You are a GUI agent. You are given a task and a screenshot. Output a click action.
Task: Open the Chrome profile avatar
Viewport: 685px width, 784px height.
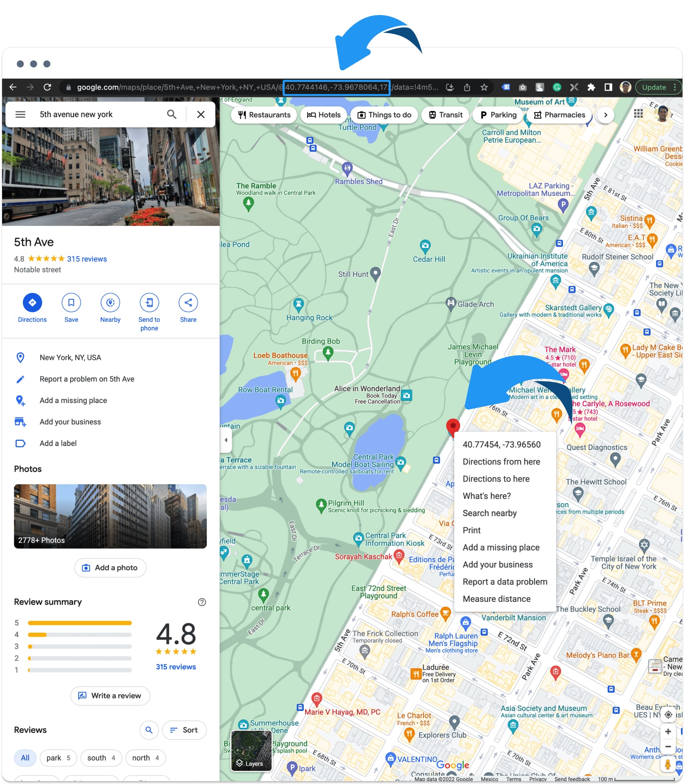625,87
